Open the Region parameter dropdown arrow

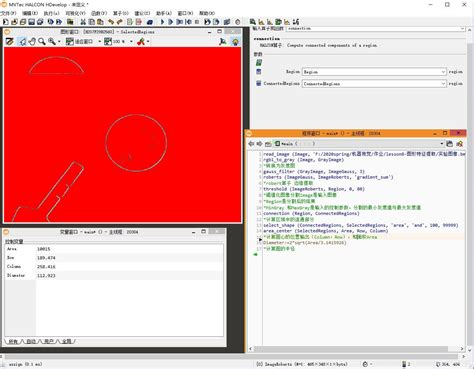tap(443, 72)
